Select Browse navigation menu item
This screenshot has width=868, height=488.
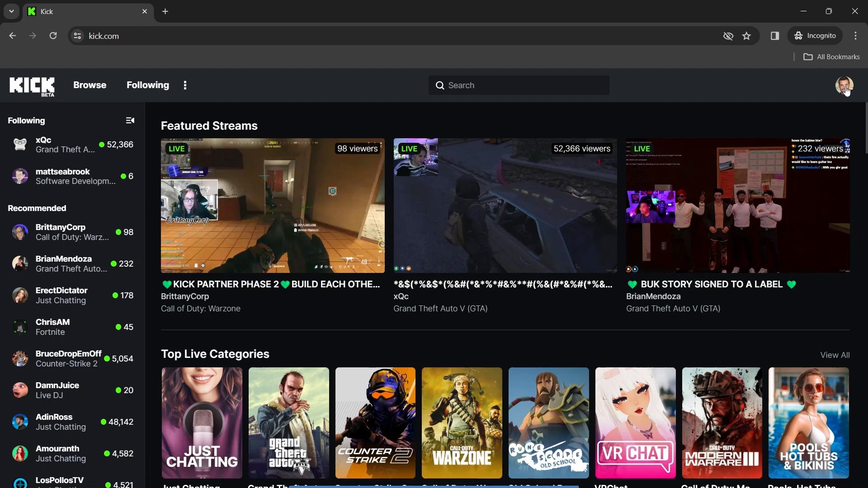tap(90, 85)
